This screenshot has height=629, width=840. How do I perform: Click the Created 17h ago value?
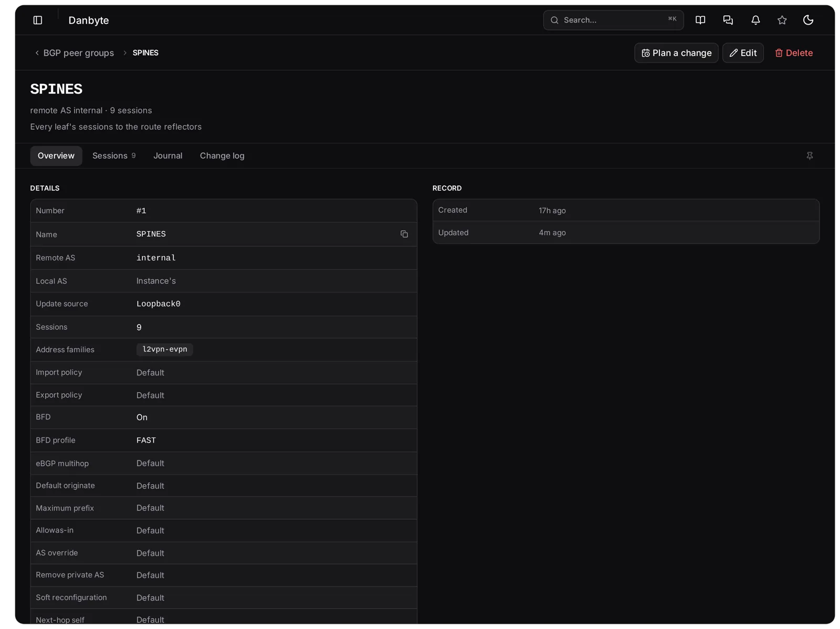pyautogui.click(x=552, y=211)
